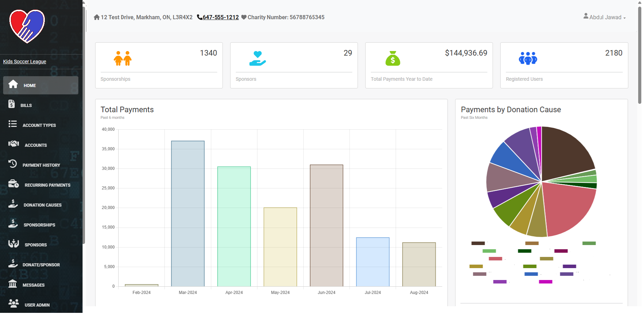Click the heart-hand charity logo

coord(27,26)
